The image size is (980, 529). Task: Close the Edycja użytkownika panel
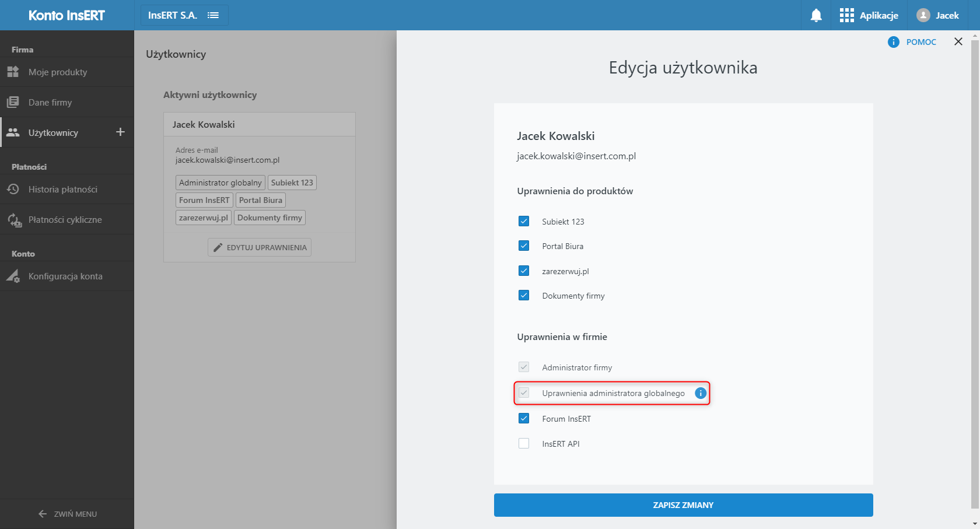[x=958, y=41]
